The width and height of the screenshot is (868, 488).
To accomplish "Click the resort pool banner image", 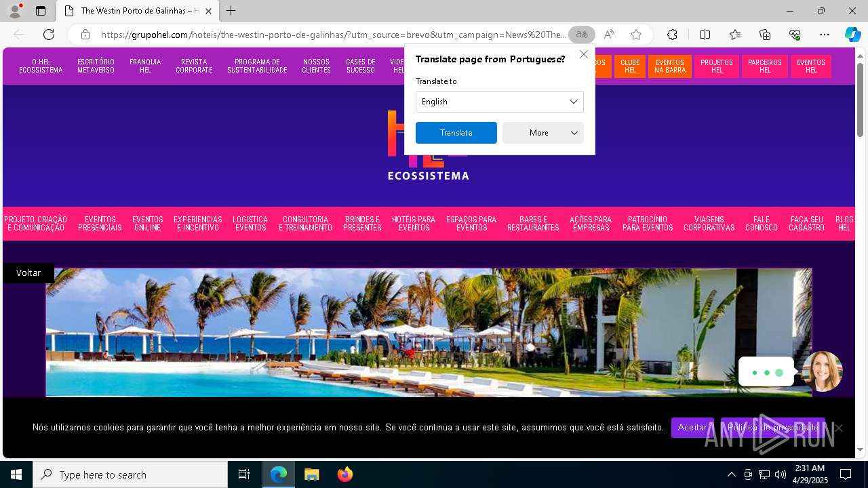I will [429, 332].
